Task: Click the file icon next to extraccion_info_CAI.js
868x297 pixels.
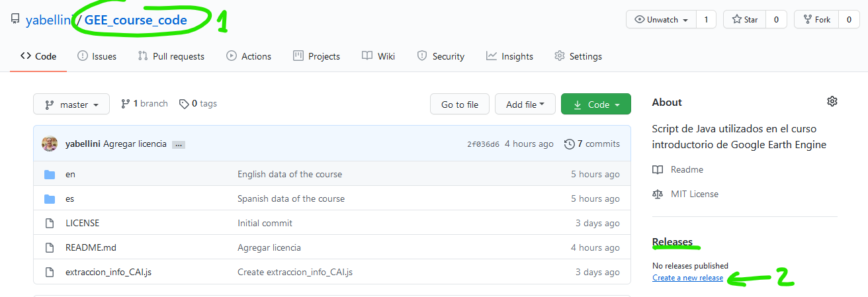Action: coord(49,273)
